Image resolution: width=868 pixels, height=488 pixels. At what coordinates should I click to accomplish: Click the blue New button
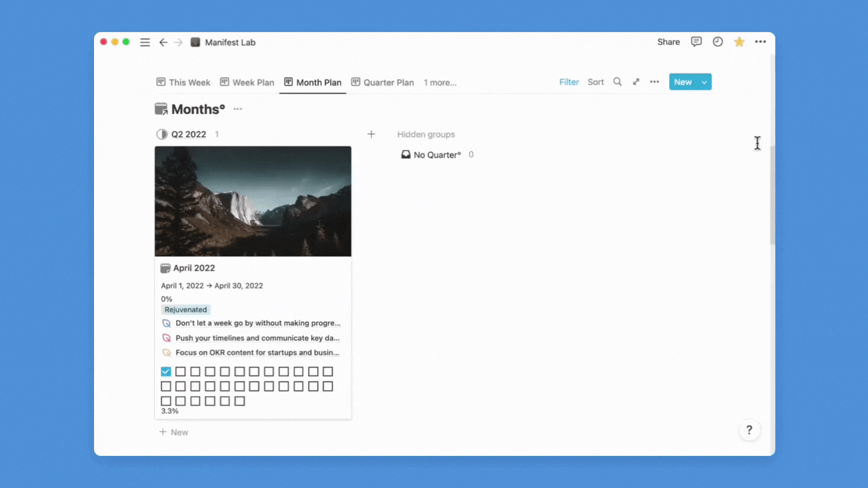click(683, 82)
